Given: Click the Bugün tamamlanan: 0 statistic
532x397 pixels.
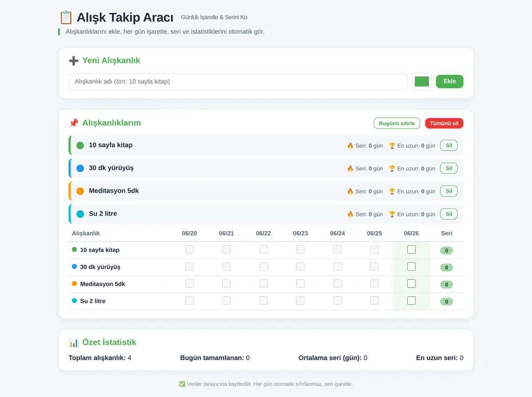Looking at the screenshot, I should click(215, 358).
